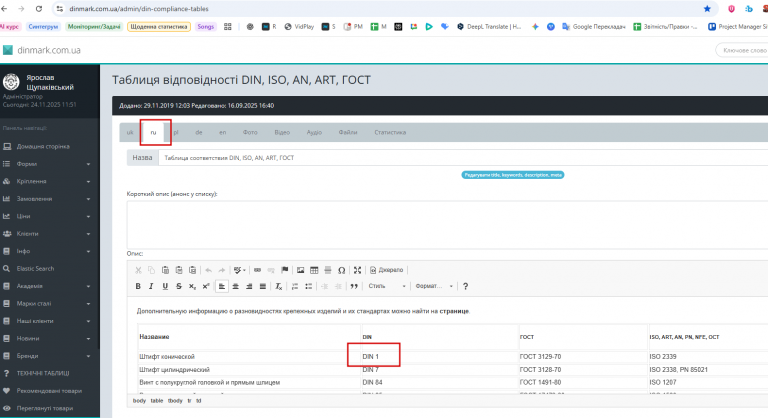The image size is (768, 418).
Task: Maximize the editor with the fullscreen icon
Action: click(358, 270)
